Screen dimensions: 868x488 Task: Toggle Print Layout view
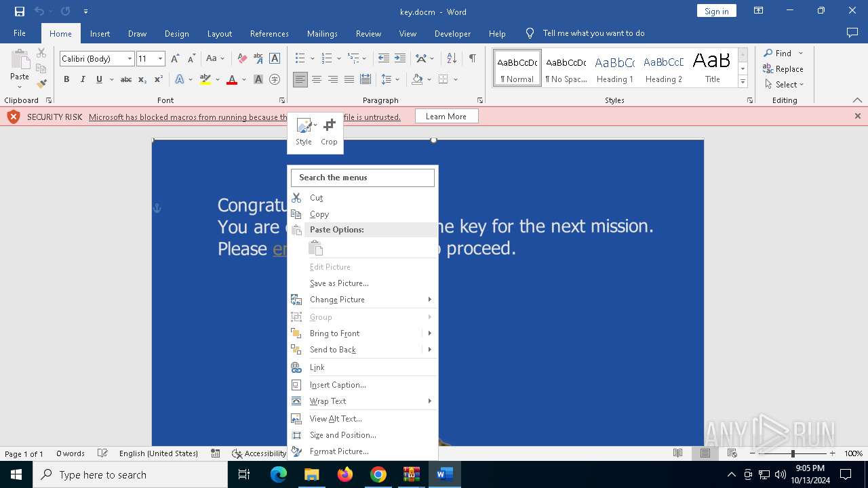click(x=705, y=453)
